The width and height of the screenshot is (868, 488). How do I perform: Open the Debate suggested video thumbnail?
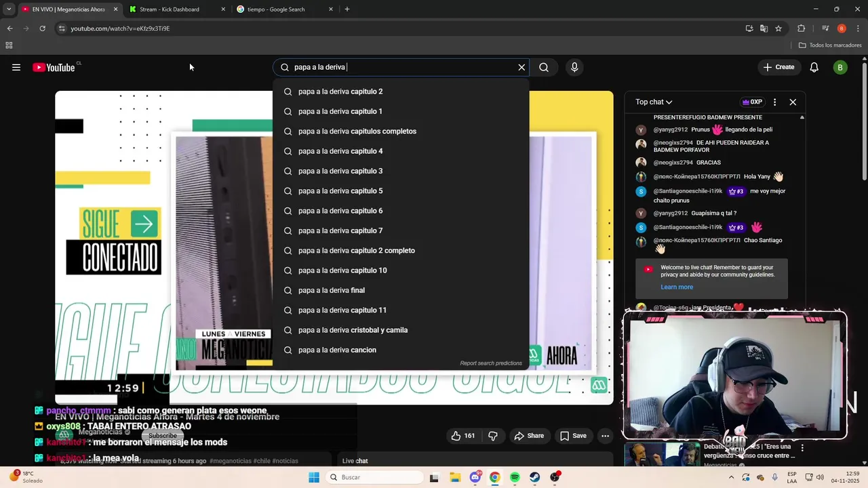661,454
